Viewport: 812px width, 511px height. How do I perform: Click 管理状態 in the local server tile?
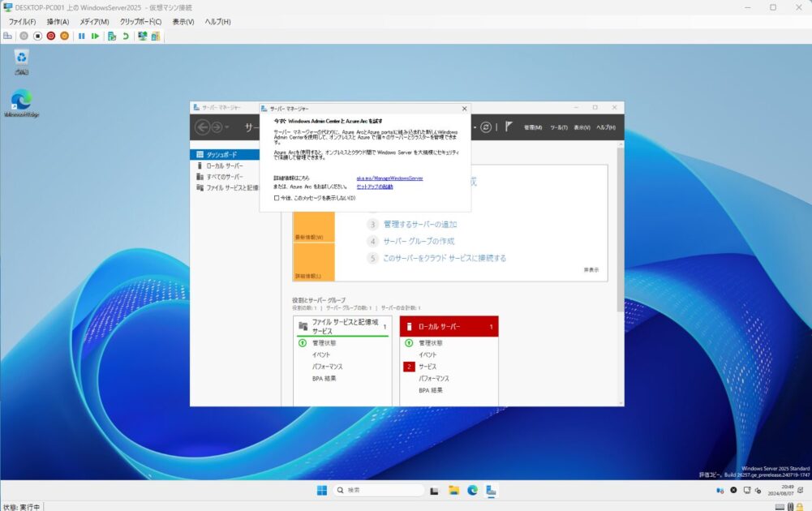click(x=431, y=343)
